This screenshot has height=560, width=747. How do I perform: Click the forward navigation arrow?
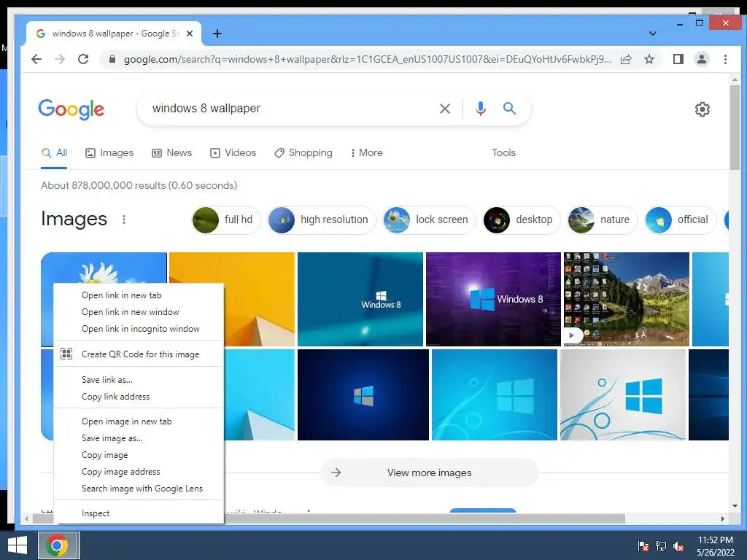60,59
